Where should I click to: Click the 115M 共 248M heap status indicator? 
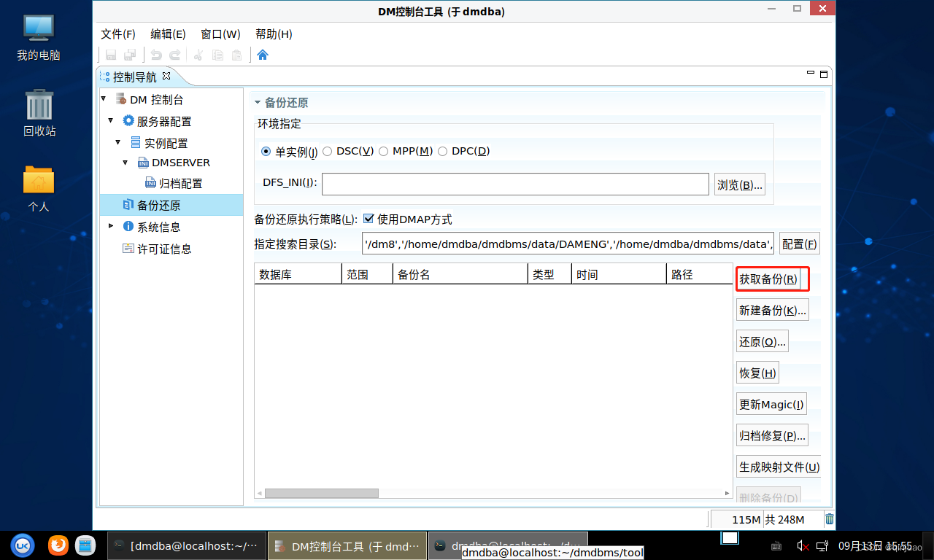[766, 519]
